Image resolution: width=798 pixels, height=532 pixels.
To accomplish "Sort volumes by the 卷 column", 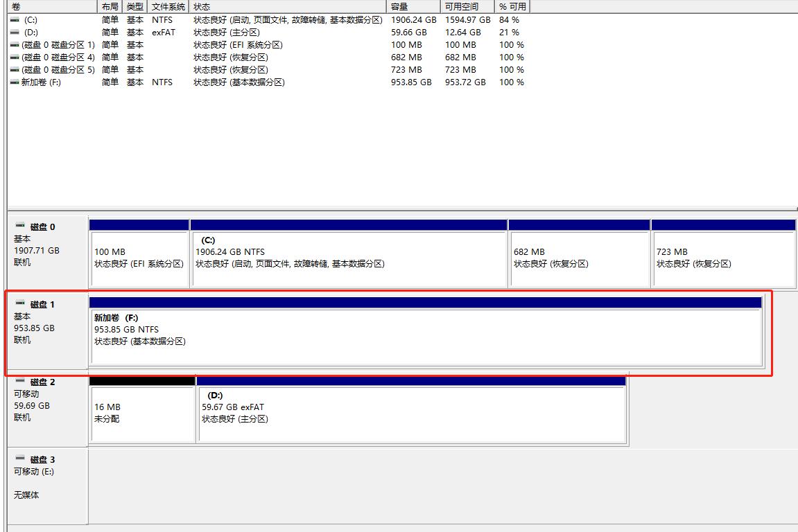I will coord(49,6).
